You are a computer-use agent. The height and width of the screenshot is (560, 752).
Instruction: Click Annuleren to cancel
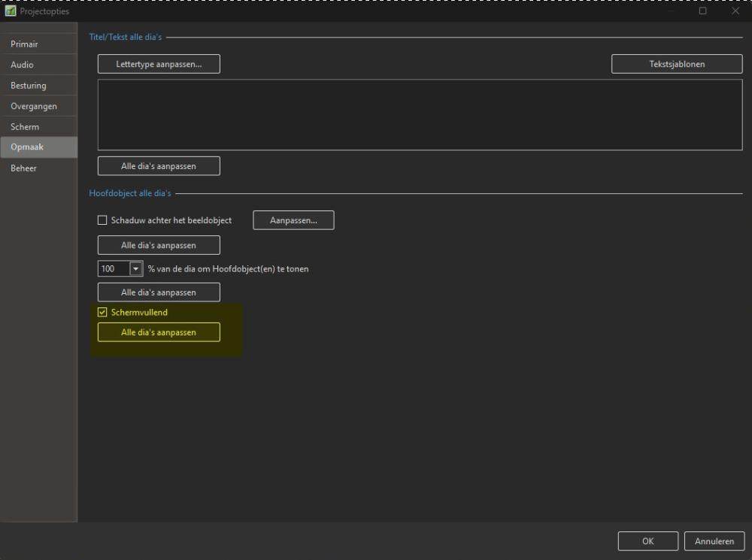coord(714,540)
